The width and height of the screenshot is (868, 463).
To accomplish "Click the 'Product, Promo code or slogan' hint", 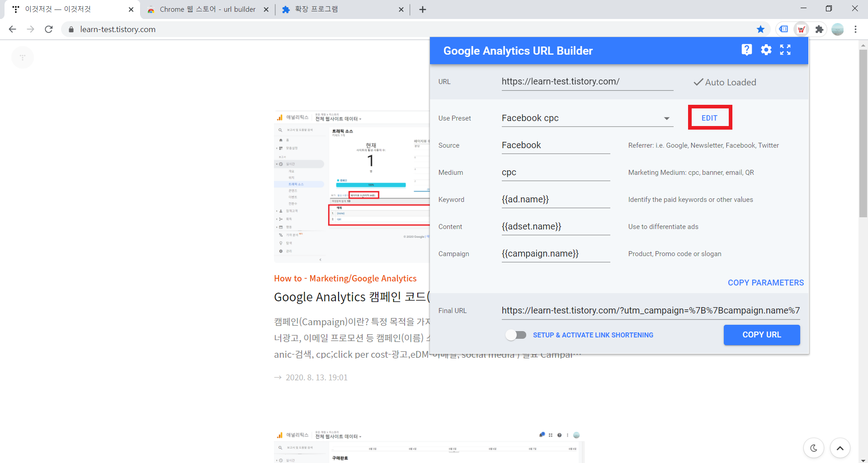I will click(675, 254).
